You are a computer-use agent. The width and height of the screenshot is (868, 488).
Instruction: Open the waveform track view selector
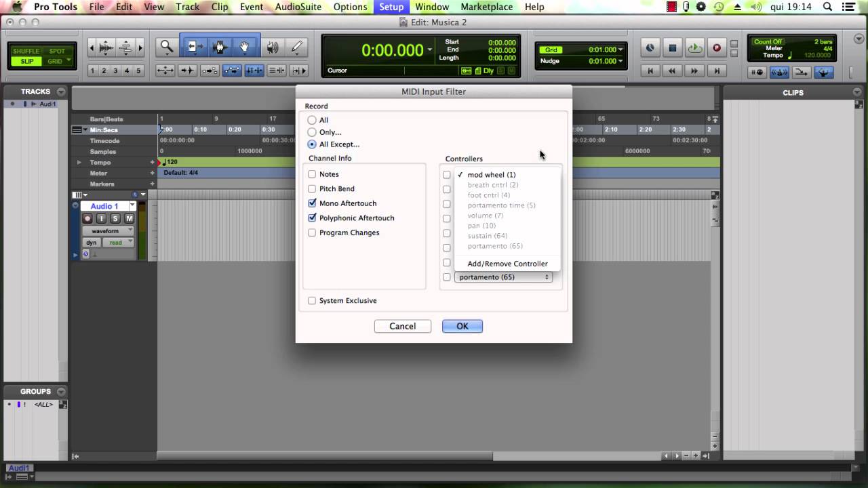pos(108,231)
